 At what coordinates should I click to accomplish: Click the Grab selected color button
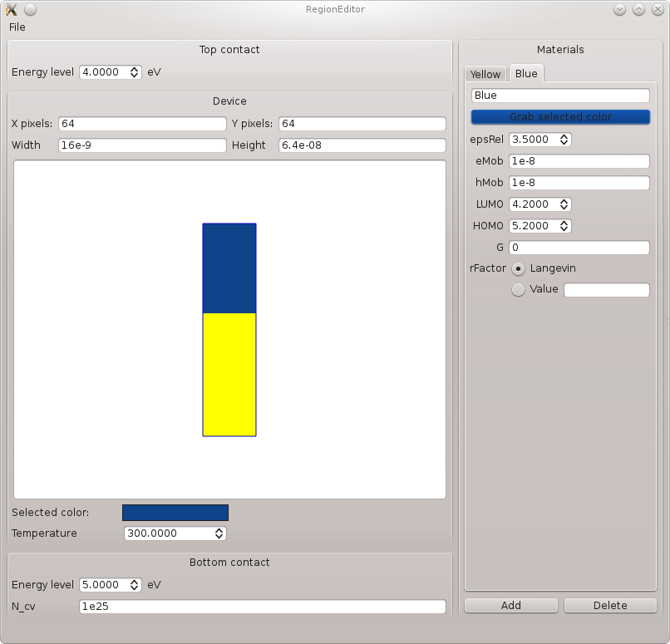tap(560, 117)
